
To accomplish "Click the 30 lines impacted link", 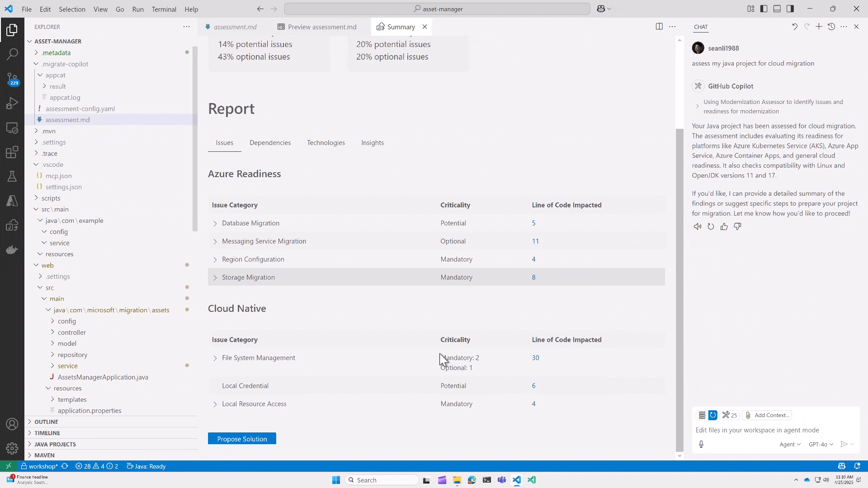I will click(535, 358).
